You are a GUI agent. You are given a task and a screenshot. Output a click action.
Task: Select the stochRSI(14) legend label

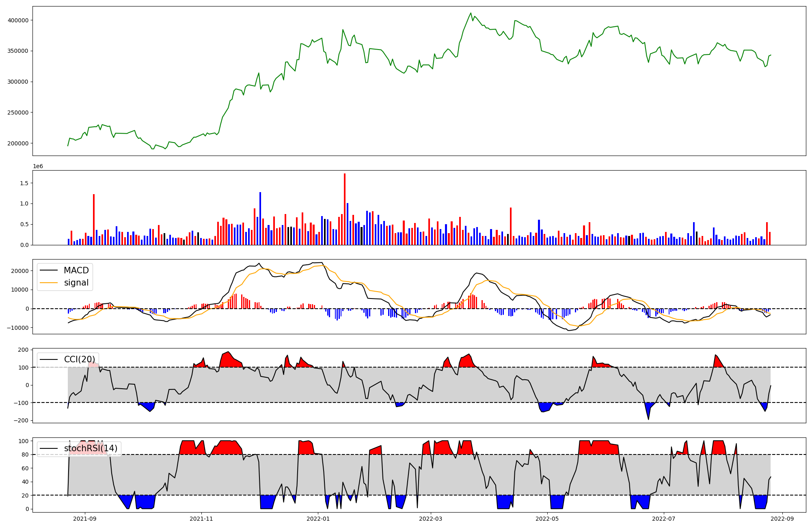click(91, 448)
